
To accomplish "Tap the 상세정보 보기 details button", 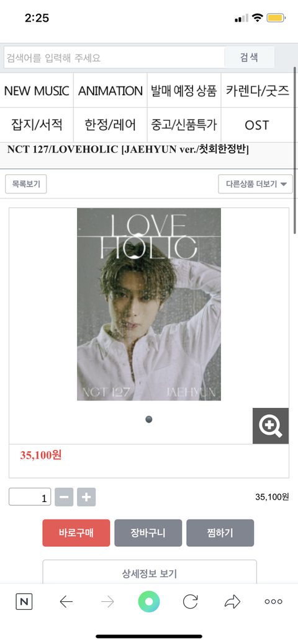I will tap(150, 573).
